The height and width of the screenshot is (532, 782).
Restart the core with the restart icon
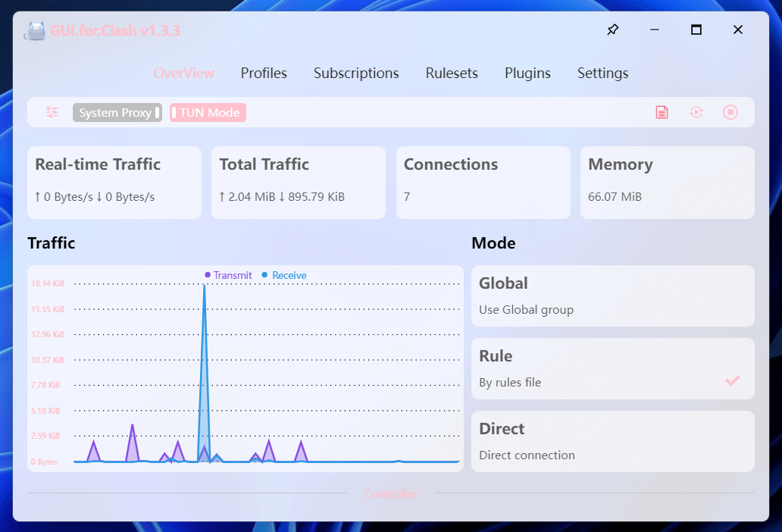(696, 112)
